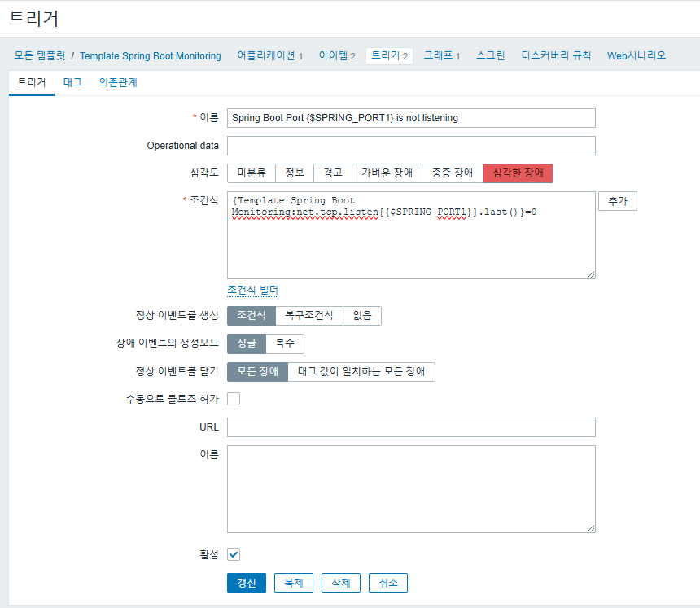
Task: Select 모든 장애 for OK event closes
Action: tap(257, 372)
